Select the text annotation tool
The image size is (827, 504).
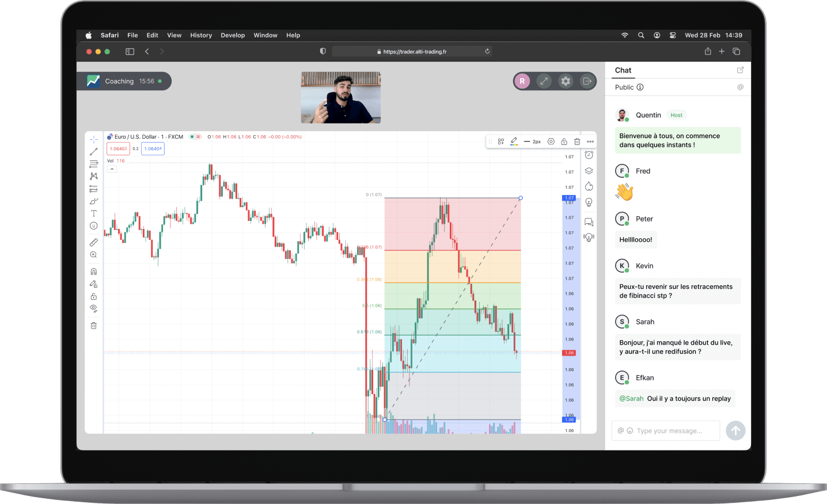[93, 213]
